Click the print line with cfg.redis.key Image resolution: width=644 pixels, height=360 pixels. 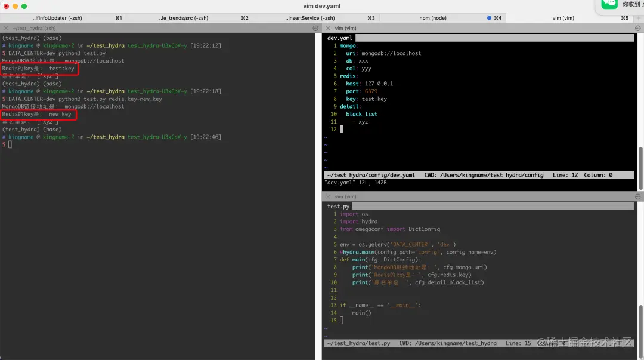411,275
